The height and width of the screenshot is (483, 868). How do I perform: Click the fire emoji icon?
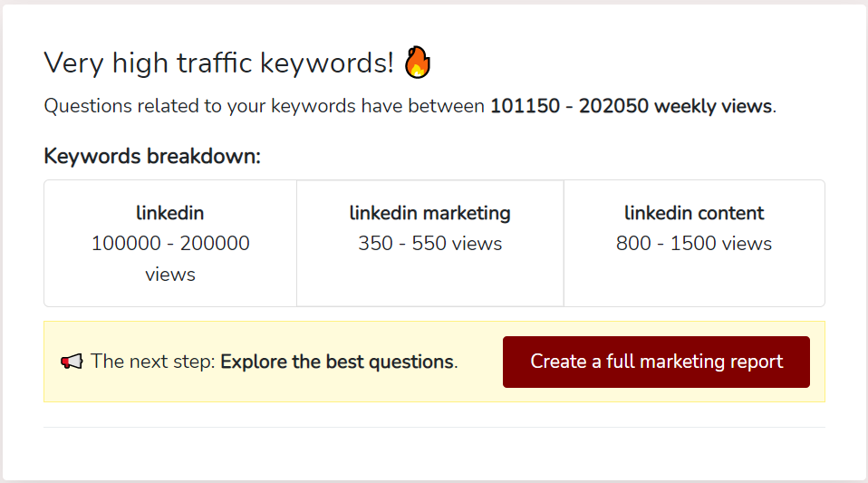(418, 62)
